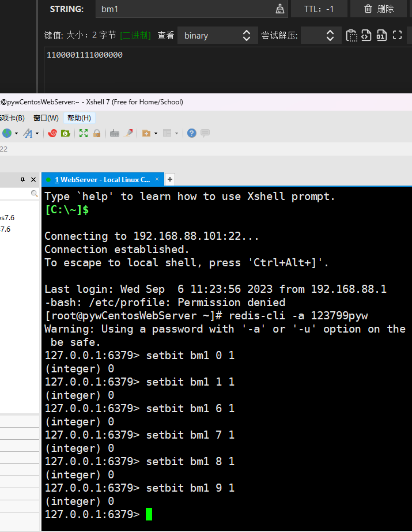Click the binary 01 file icon
The height and width of the screenshot is (532, 412).
pos(381,35)
